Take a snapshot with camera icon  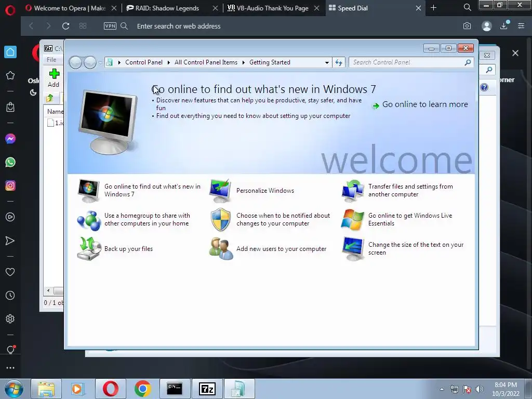coord(467,26)
